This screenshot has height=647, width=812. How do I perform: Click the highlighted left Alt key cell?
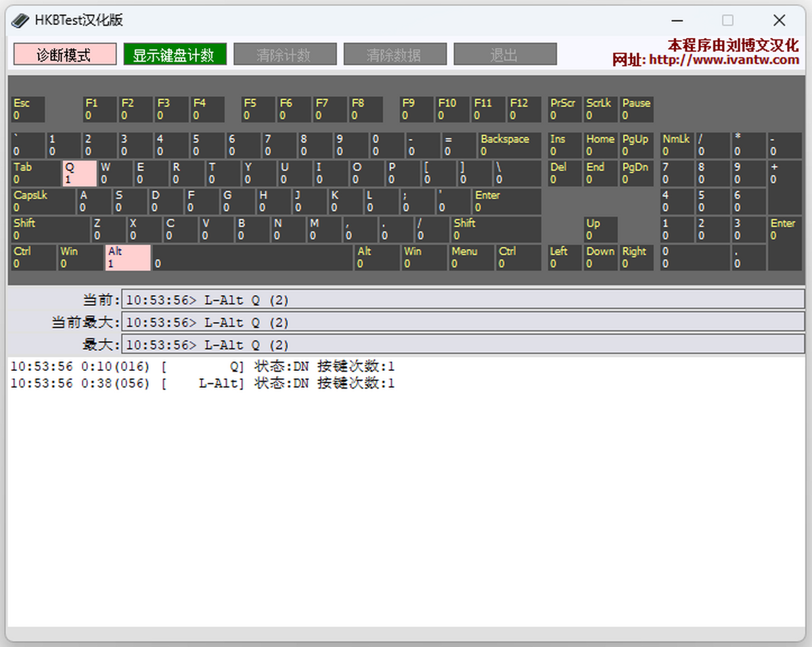point(127,257)
